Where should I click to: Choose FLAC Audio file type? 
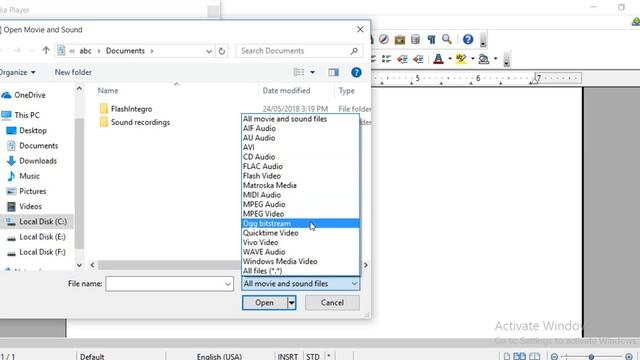click(300, 166)
